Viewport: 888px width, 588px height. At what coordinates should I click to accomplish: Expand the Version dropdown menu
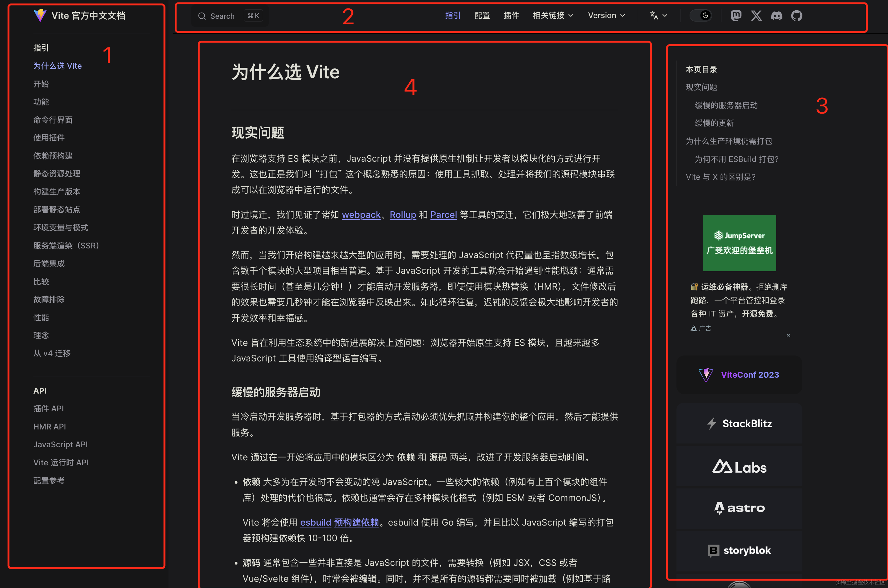(606, 15)
